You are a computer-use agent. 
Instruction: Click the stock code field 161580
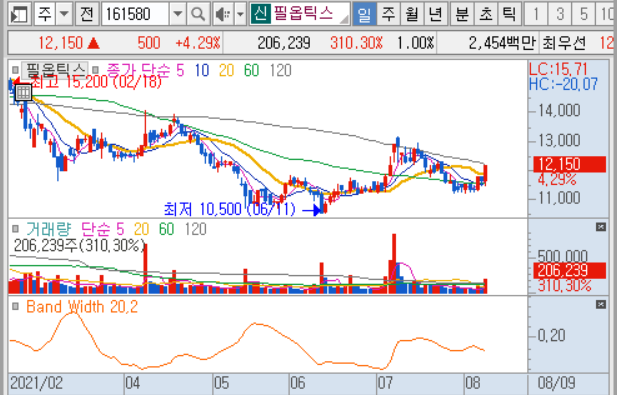(135, 14)
